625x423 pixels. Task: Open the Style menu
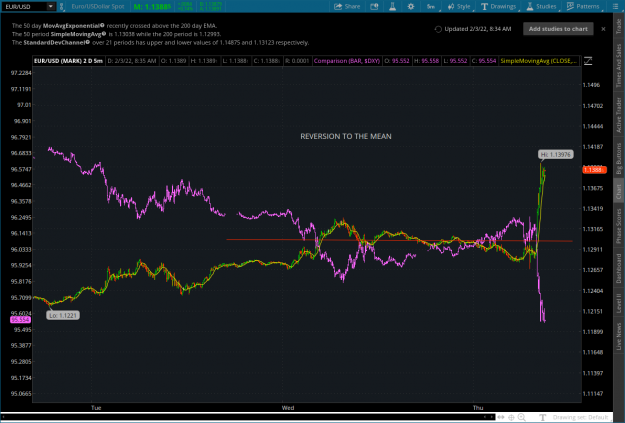[x=459, y=6]
